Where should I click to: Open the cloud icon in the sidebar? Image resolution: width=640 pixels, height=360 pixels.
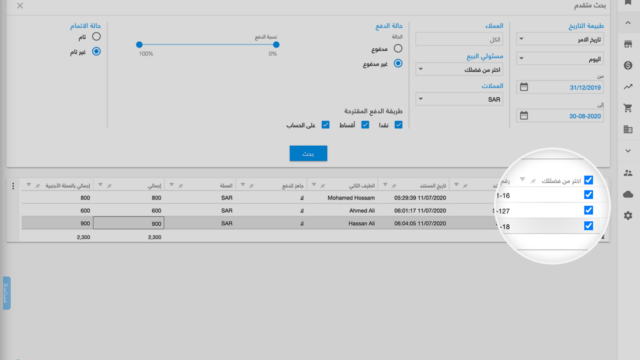click(628, 194)
